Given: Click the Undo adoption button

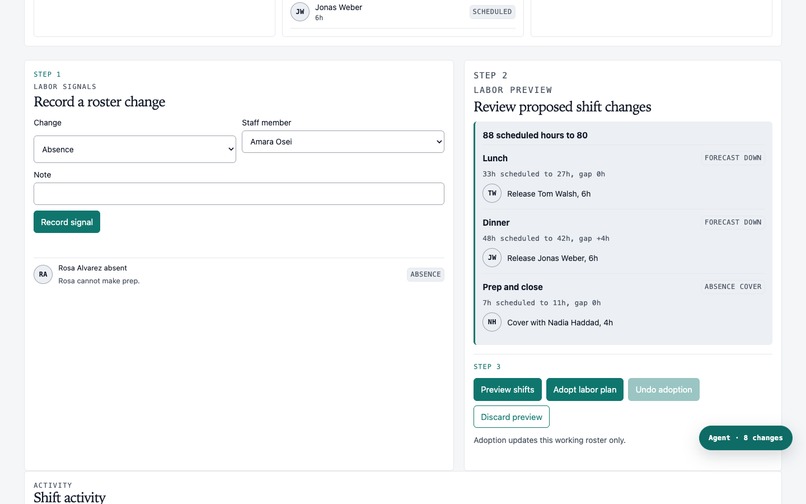Looking at the screenshot, I should [x=664, y=389].
